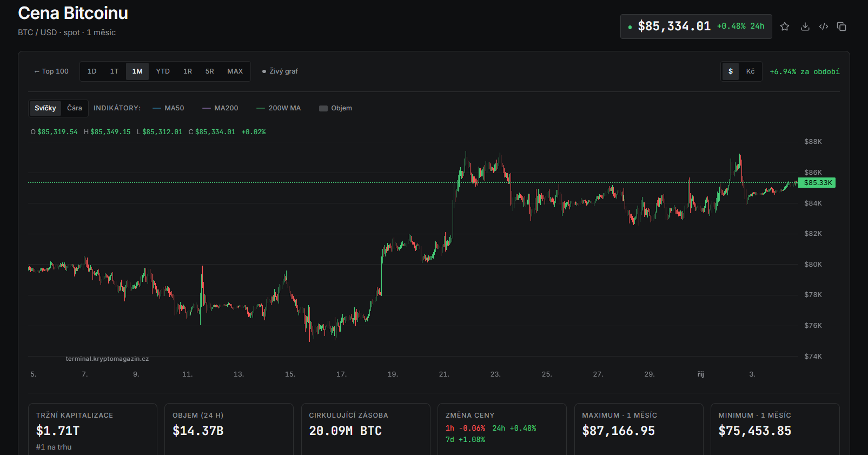Copy chart with the copy icon
This screenshot has width=868, height=455.
pos(842,27)
